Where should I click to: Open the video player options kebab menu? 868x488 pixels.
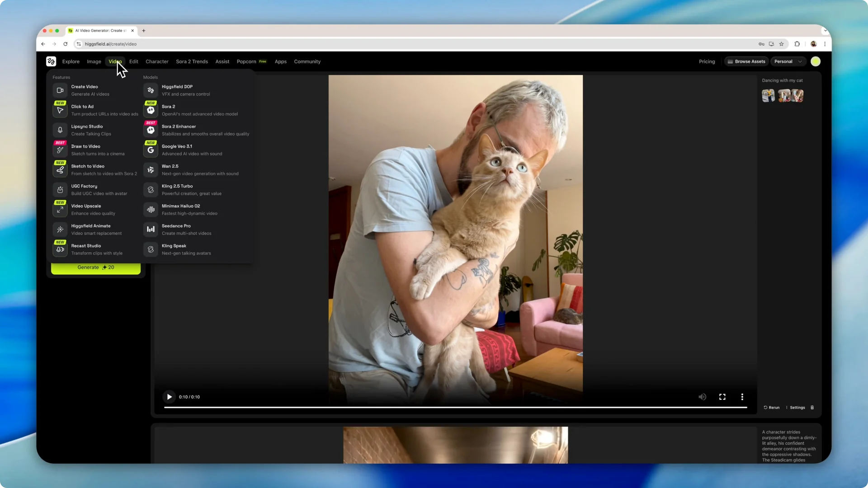coord(742,397)
